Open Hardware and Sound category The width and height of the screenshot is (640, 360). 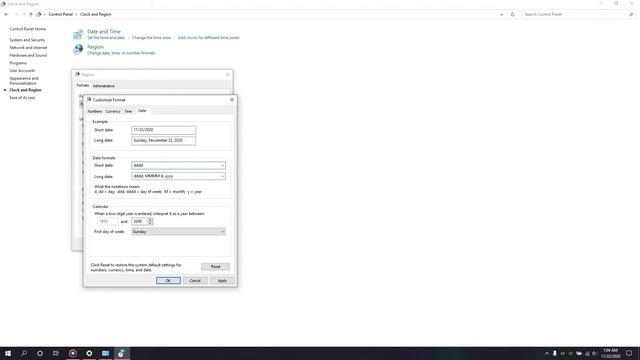tap(28, 55)
